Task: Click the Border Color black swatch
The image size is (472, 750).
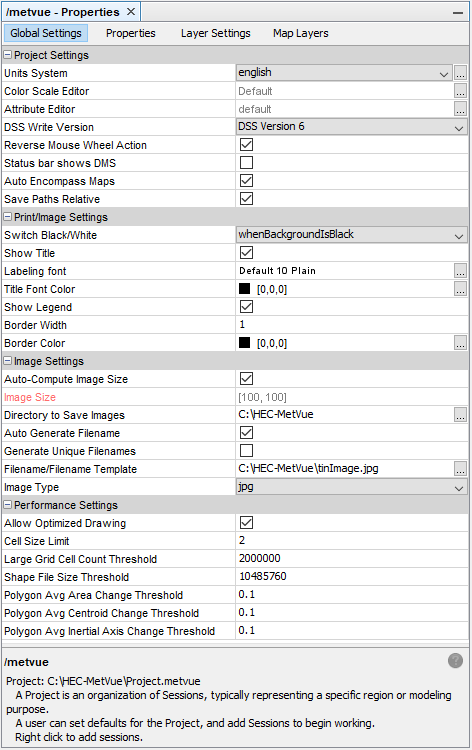Action: [244, 343]
